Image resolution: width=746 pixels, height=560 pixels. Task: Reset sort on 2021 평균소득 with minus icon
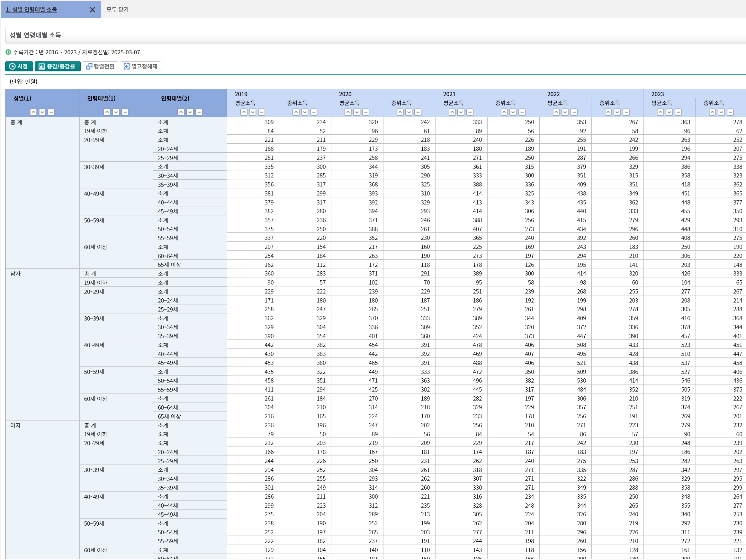tap(470, 112)
